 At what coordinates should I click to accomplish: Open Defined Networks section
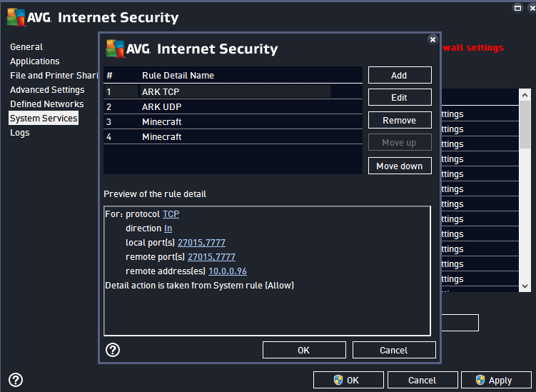click(x=47, y=104)
